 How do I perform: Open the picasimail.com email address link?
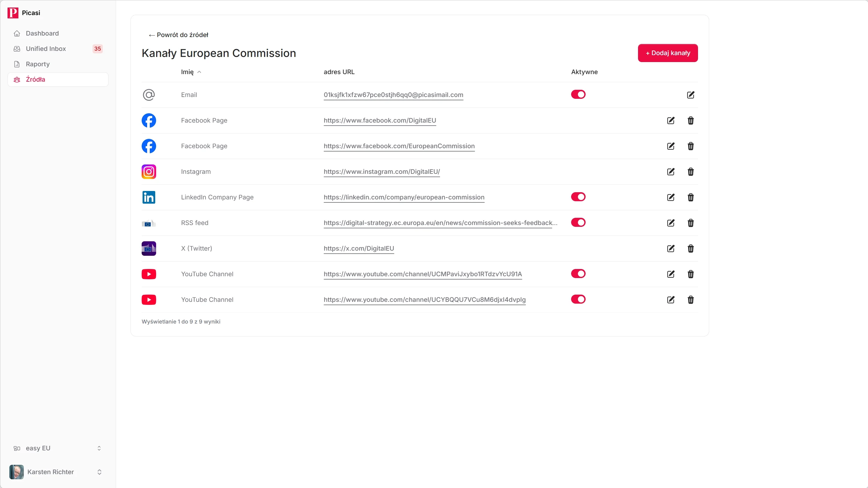tap(393, 95)
